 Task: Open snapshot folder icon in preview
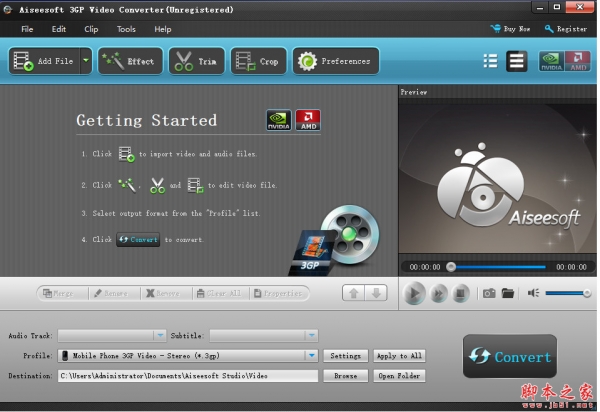508,293
